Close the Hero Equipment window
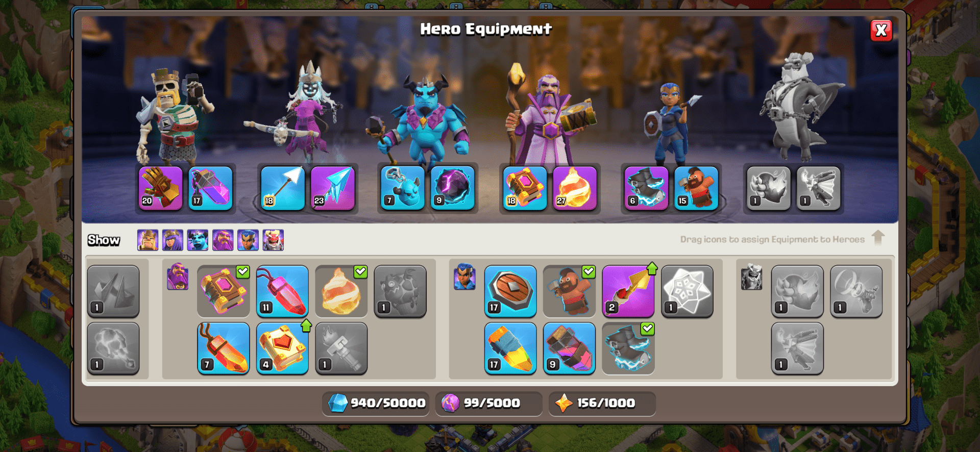This screenshot has width=980, height=452. [x=881, y=31]
